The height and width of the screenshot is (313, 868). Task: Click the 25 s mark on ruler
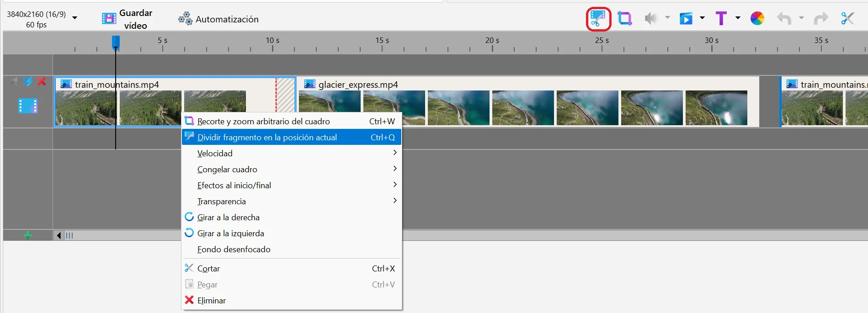pos(602,41)
